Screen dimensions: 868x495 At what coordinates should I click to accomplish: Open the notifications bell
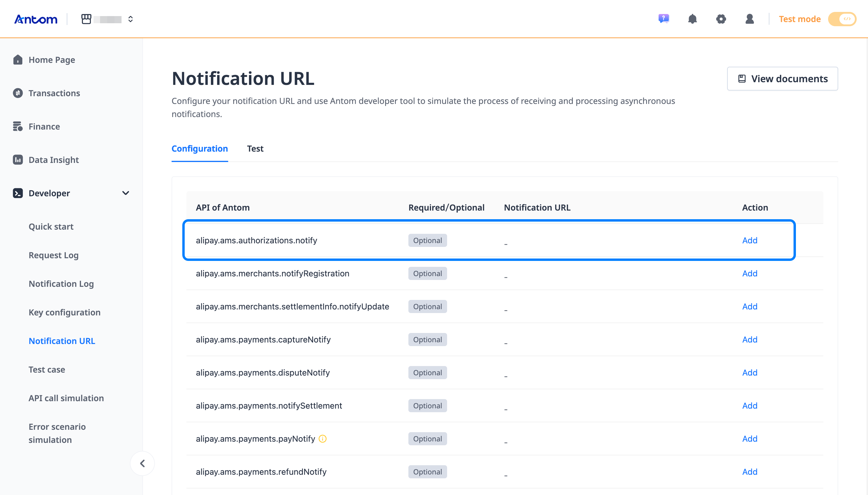point(693,19)
